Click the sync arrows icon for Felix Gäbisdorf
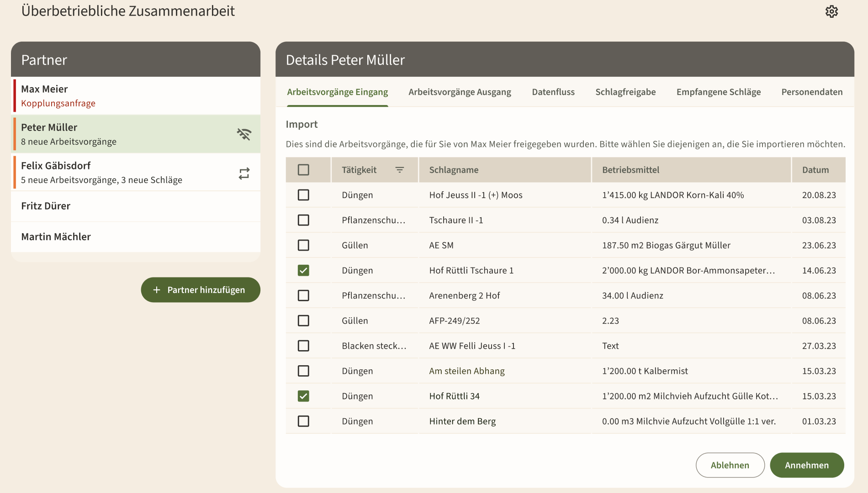 point(244,173)
